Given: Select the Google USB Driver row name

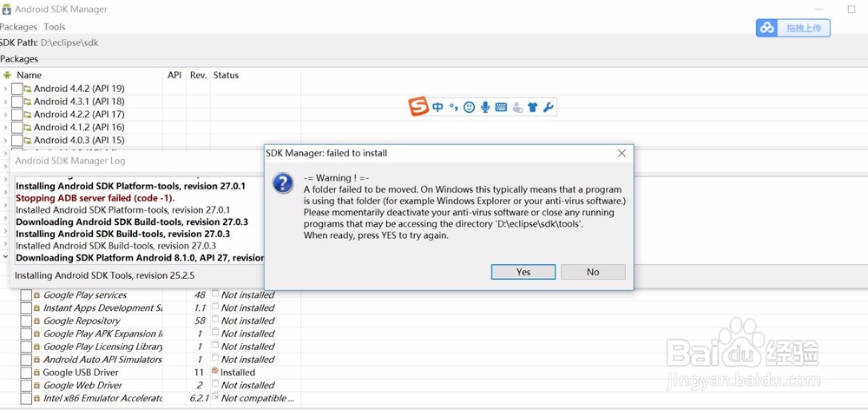Looking at the screenshot, I should point(79,373).
